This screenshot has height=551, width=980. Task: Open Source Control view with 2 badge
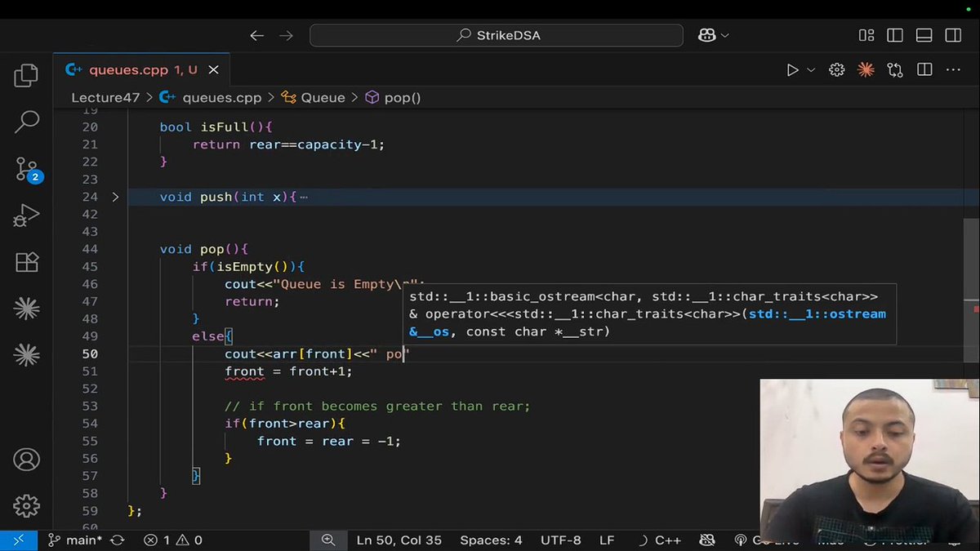(x=27, y=170)
